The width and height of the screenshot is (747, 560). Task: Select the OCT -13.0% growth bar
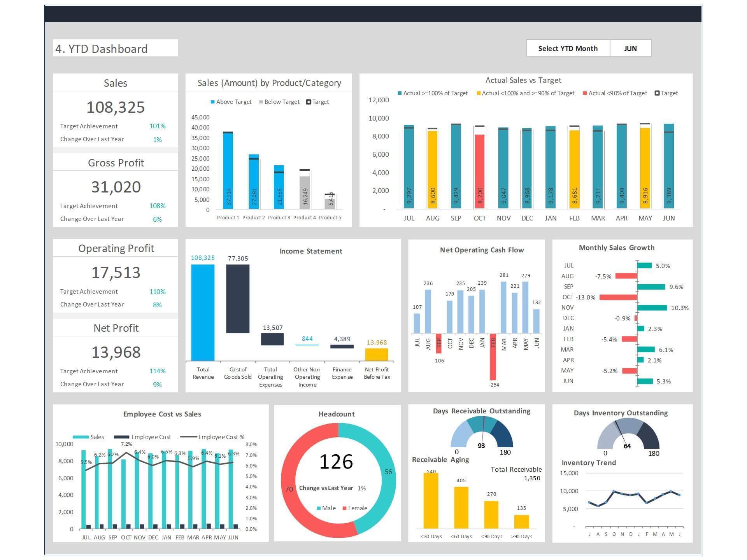618,297
